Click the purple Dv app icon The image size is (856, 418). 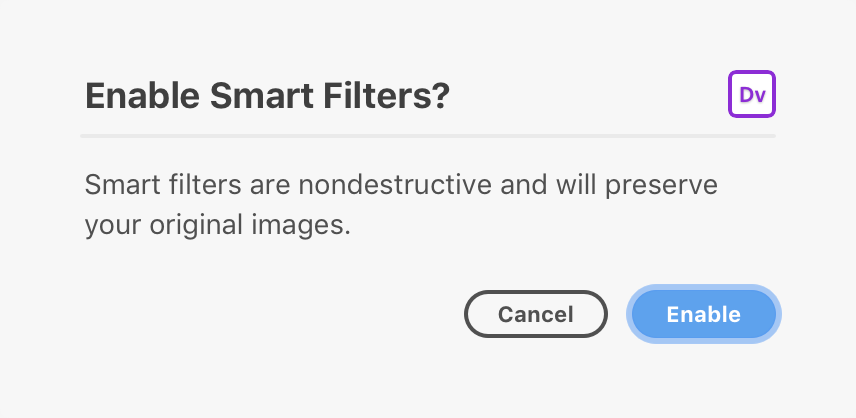752,94
